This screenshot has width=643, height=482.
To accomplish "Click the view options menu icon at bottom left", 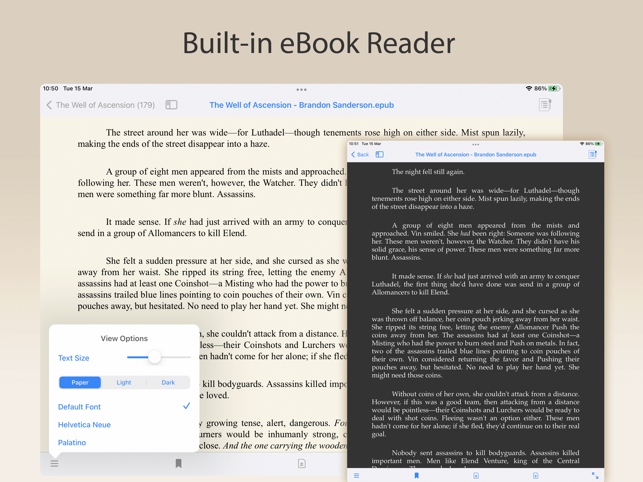I will pos(55,464).
